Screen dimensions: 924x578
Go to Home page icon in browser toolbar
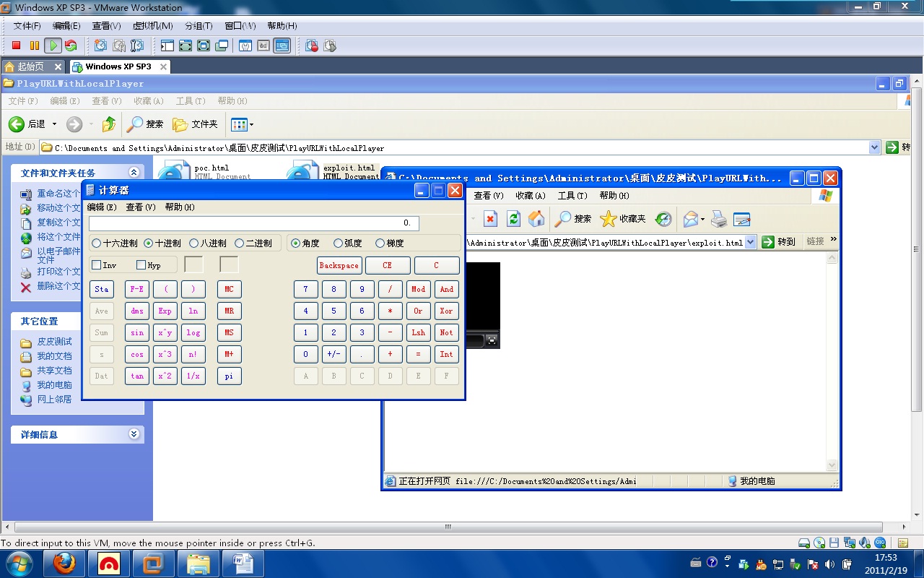click(536, 218)
